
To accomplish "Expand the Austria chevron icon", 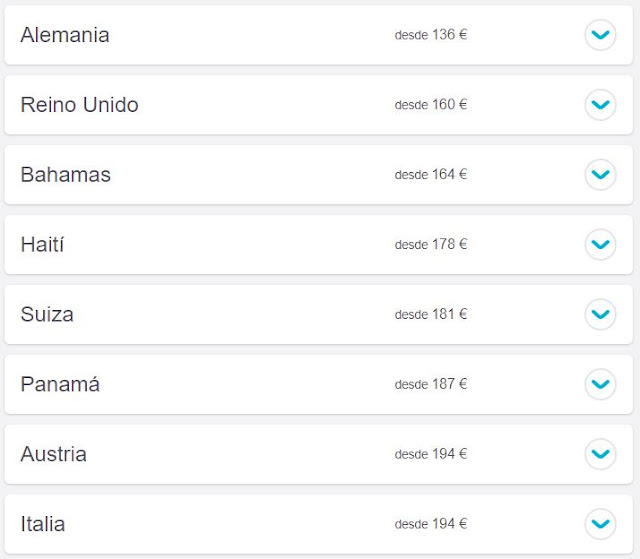I will [x=600, y=454].
